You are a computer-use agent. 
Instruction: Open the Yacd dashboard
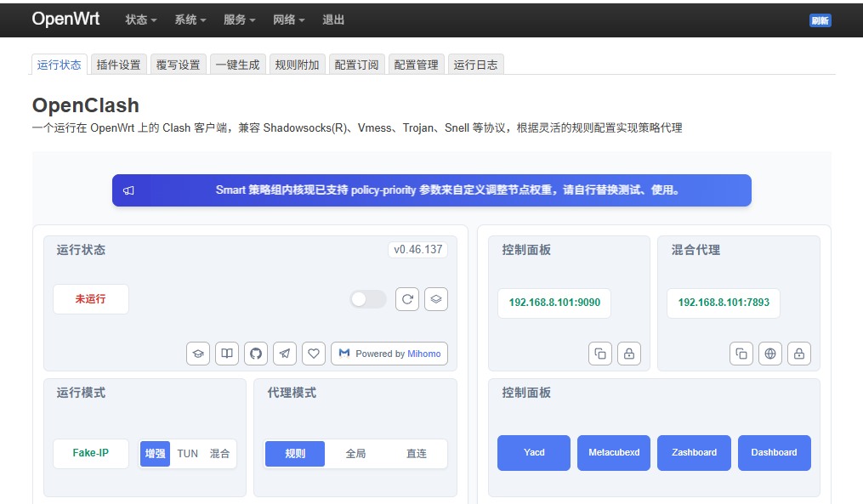534,452
